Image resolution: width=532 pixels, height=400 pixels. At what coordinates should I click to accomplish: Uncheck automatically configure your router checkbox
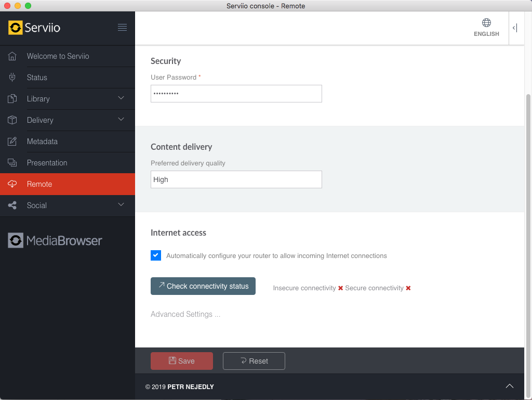tap(156, 255)
